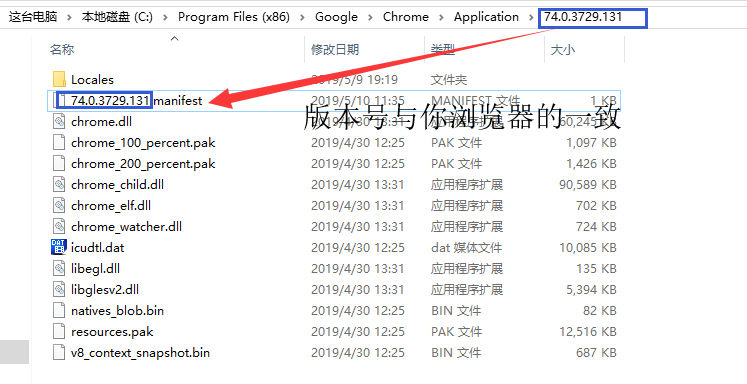Click the chrome_watcher.dll file icon
The image size is (747, 384).
pos(59,226)
